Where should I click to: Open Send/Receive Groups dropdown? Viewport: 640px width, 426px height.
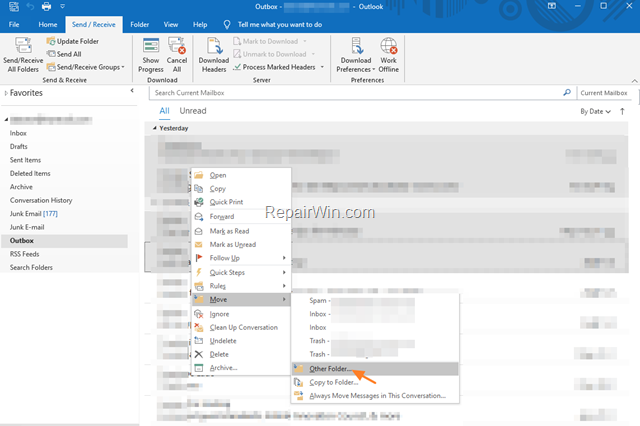pos(85,67)
